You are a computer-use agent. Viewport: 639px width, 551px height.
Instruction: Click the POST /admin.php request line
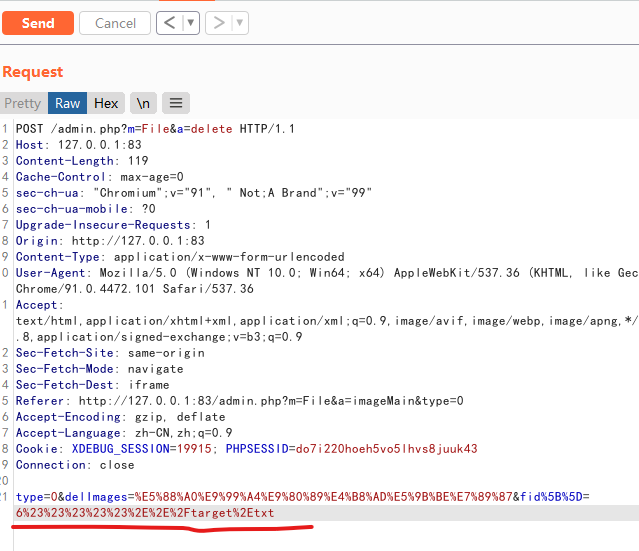(155, 129)
